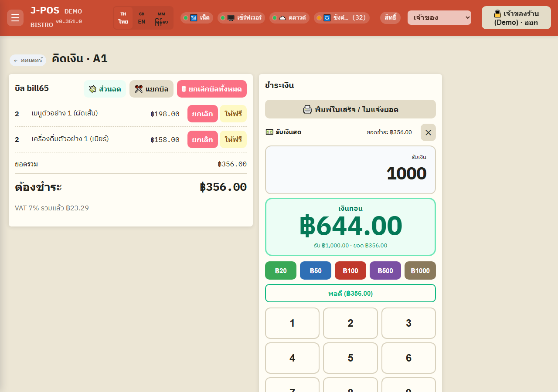This screenshot has height=392, width=558.
Task: Tap keypad digit 3
Action: coord(408,323)
